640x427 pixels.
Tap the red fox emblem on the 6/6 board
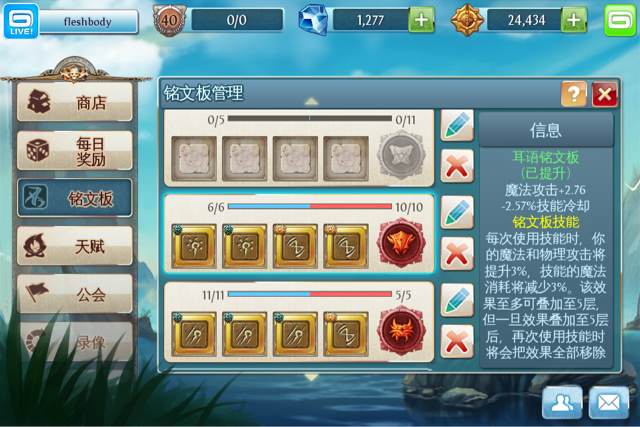402,243
